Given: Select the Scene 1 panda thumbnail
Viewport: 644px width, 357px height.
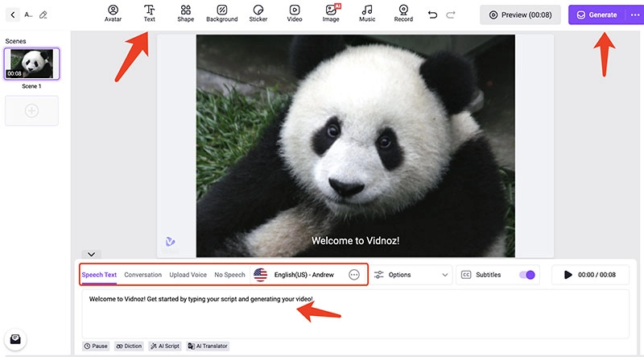Looking at the screenshot, I should coord(32,64).
